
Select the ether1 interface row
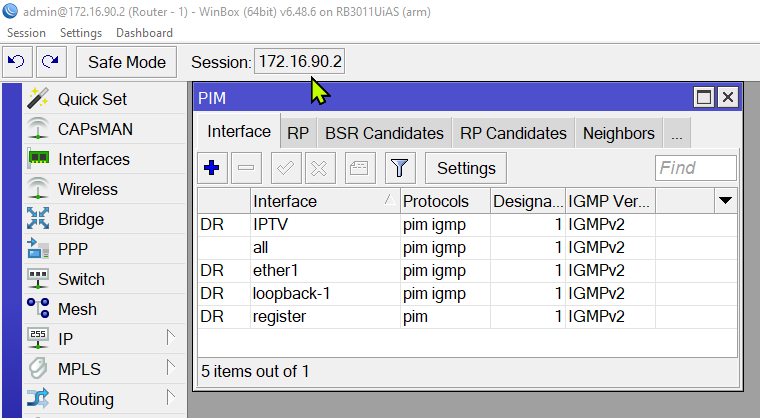coord(467,270)
